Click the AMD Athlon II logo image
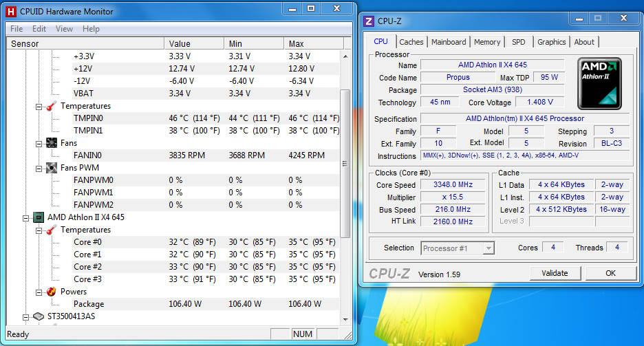Screen dimensions: 644x346 [599, 83]
